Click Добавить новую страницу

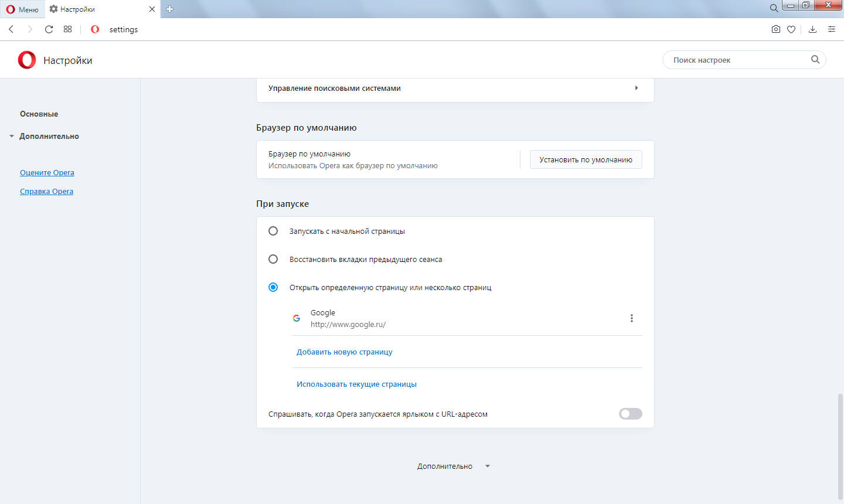345,352
